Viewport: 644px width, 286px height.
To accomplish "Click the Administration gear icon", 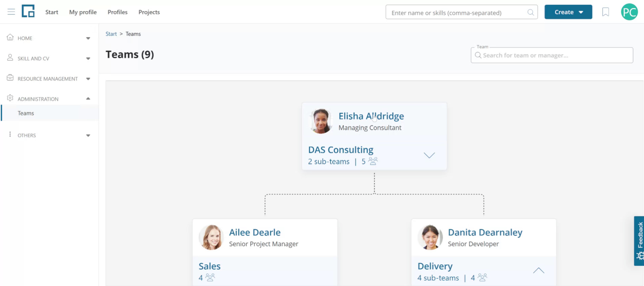I will (10, 98).
